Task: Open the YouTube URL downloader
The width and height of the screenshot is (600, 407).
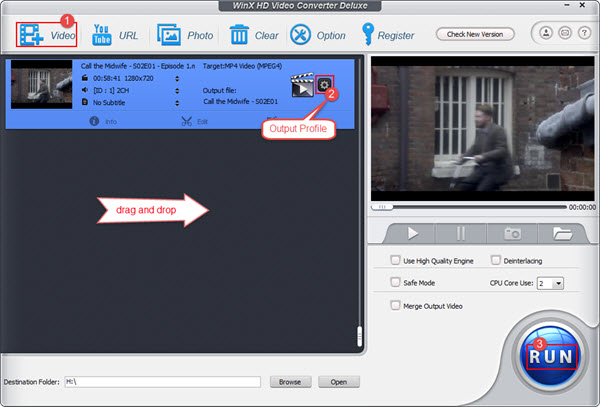Action: (x=114, y=35)
